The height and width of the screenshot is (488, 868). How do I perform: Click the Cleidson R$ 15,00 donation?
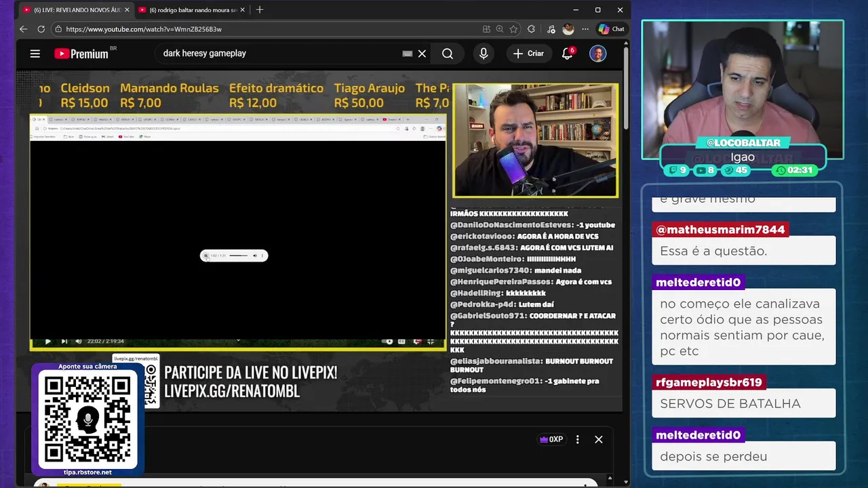[85, 95]
